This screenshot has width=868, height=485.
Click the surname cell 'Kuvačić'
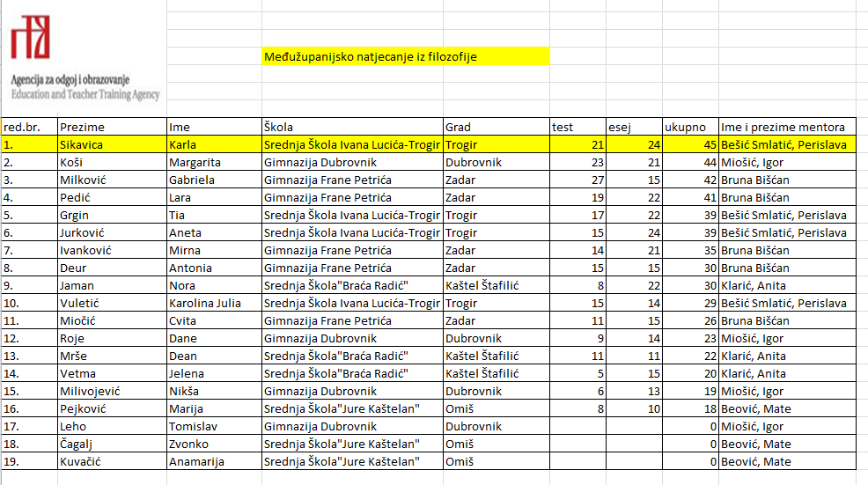[112, 462]
